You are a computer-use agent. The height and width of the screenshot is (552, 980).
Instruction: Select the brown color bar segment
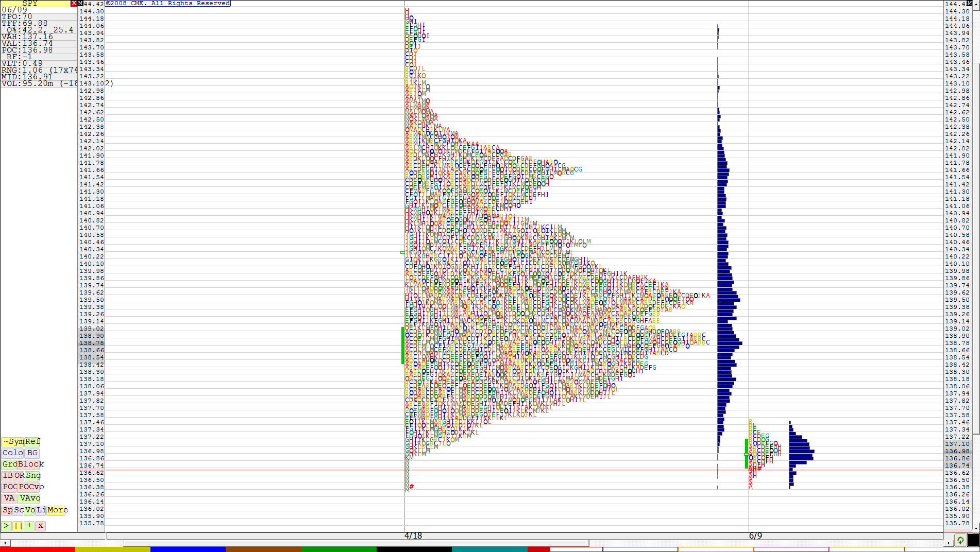(x=263, y=549)
